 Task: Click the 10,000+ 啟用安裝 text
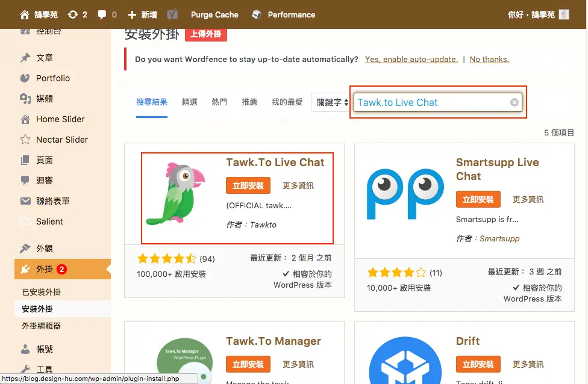[x=399, y=288]
